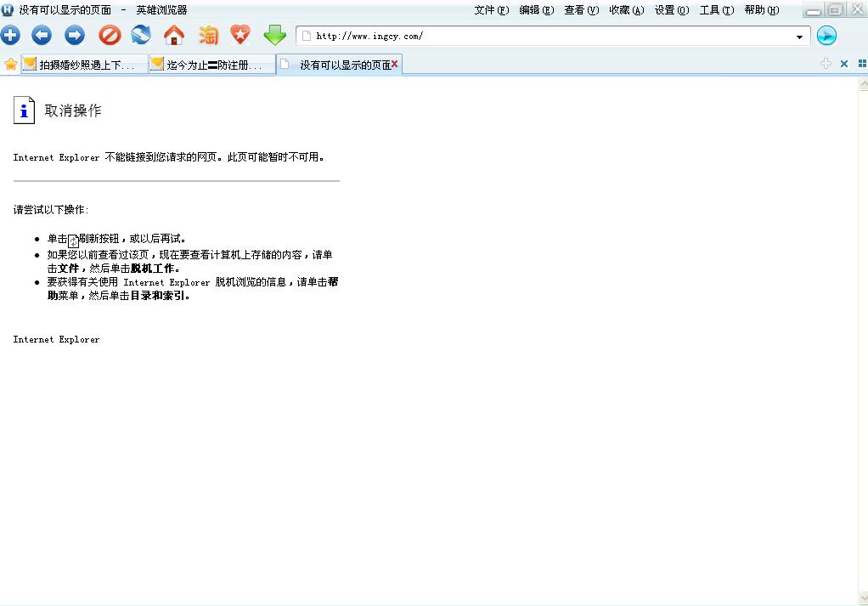Open the 设置(O) menu
This screenshot has height=606, width=868.
tap(672, 10)
